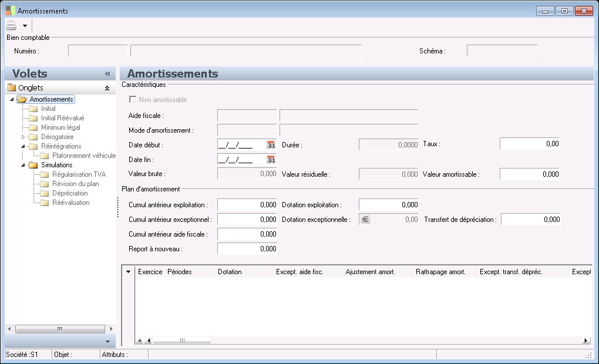This screenshot has height=364, width=599.
Task: Expand the Dérogatoire tree node
Action: (23, 137)
